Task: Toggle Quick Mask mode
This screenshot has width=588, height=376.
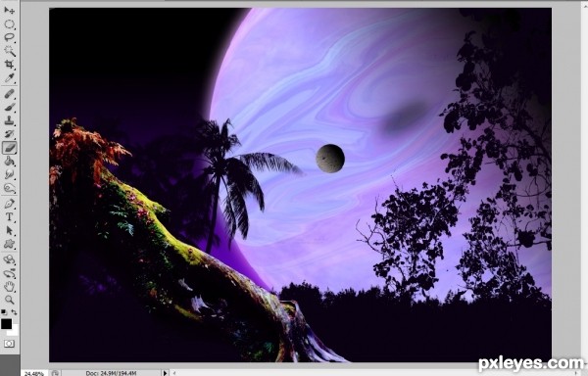Action: click(10, 344)
